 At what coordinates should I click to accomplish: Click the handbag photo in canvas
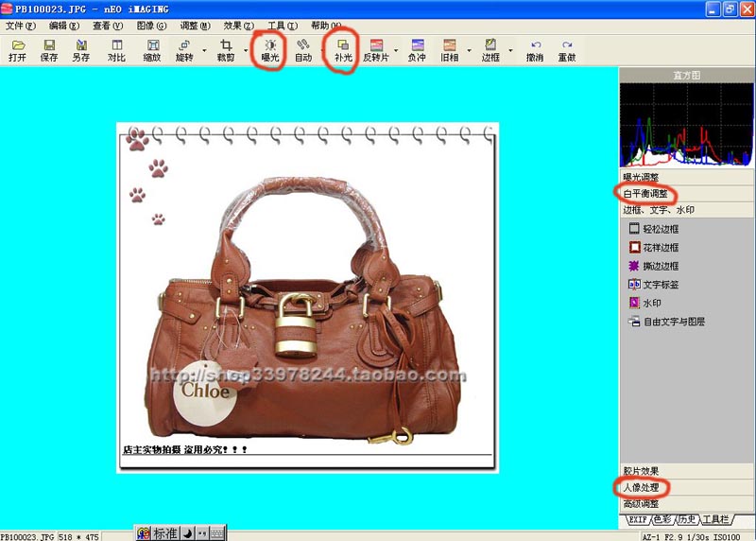click(308, 297)
